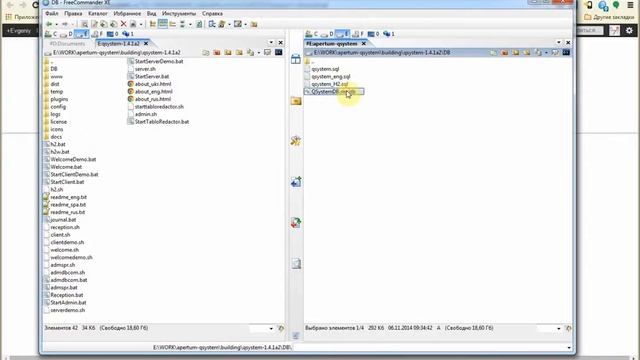Select drive F in the right panel
The image size is (640, 360).
click(358, 34)
